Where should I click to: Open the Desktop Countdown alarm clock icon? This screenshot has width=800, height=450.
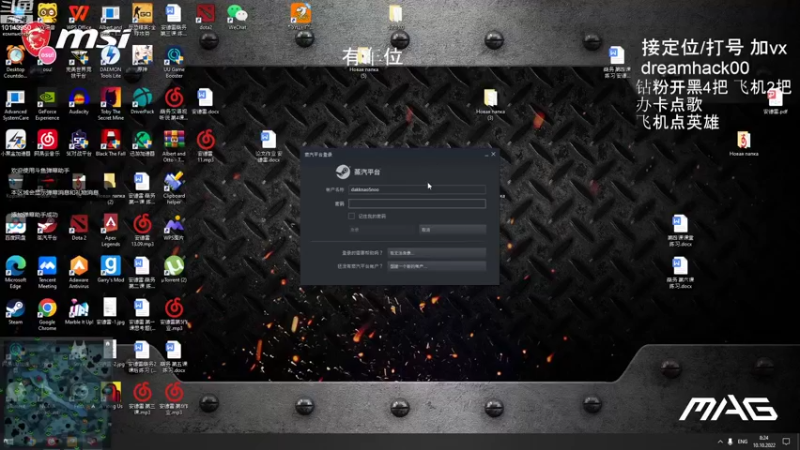[x=15, y=62]
